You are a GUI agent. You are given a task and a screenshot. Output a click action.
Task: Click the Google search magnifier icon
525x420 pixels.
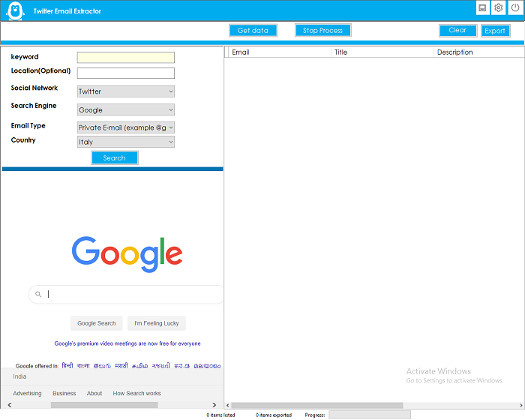[x=38, y=294]
